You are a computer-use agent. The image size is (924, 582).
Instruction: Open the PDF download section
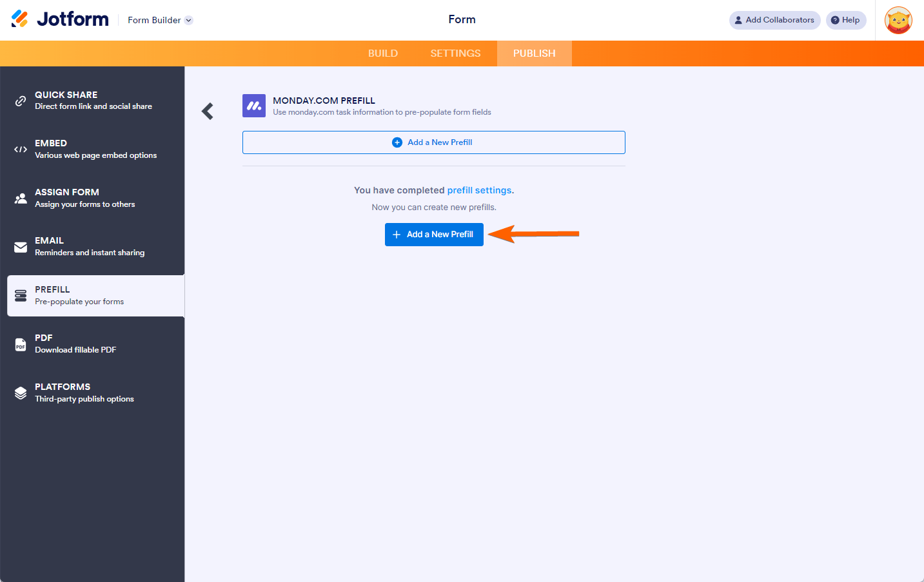pyautogui.click(x=95, y=344)
